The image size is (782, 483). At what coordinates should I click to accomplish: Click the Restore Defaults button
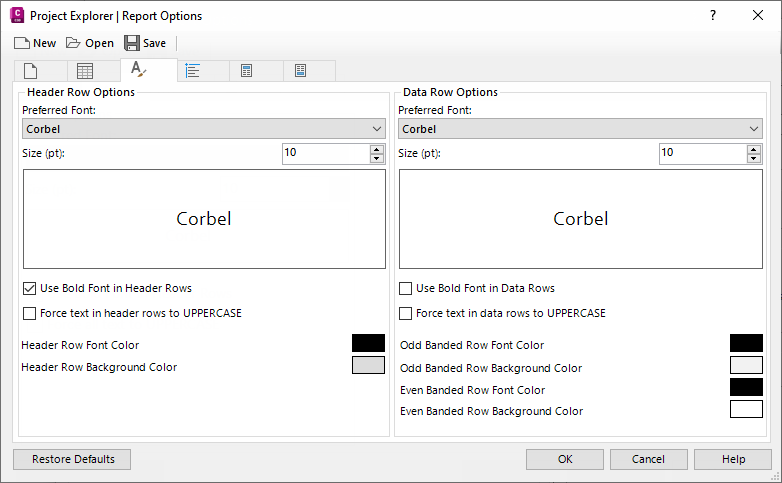click(73, 459)
